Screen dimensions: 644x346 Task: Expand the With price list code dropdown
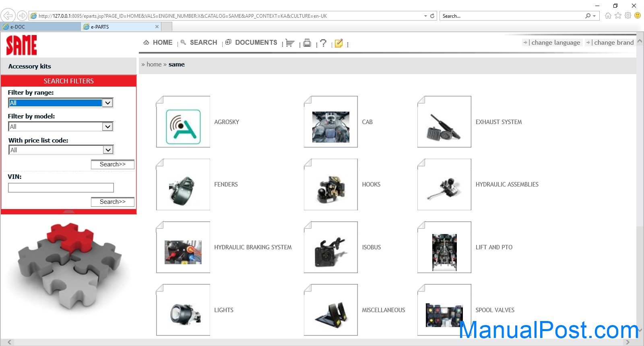(108, 150)
